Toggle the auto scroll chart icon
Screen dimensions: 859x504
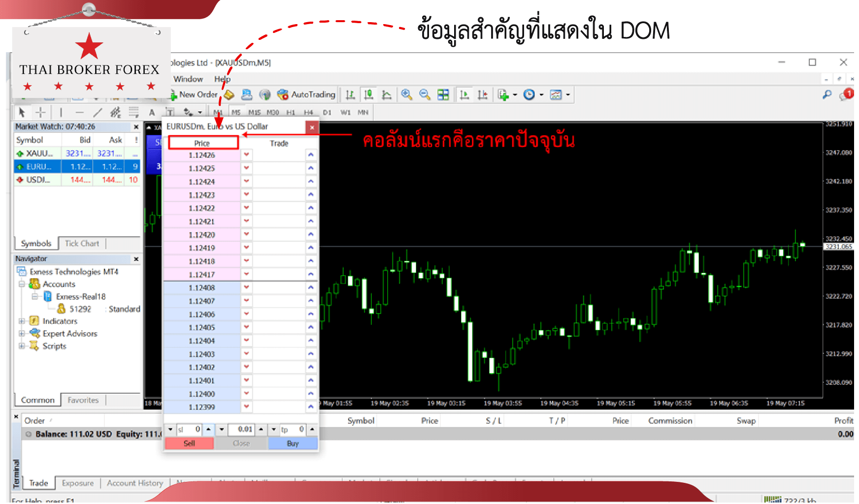click(x=464, y=94)
